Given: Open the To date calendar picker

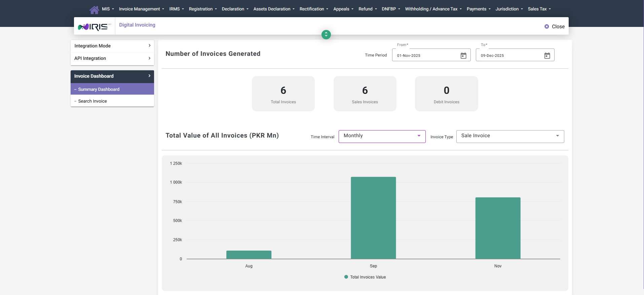Looking at the screenshot, I should coord(547,56).
